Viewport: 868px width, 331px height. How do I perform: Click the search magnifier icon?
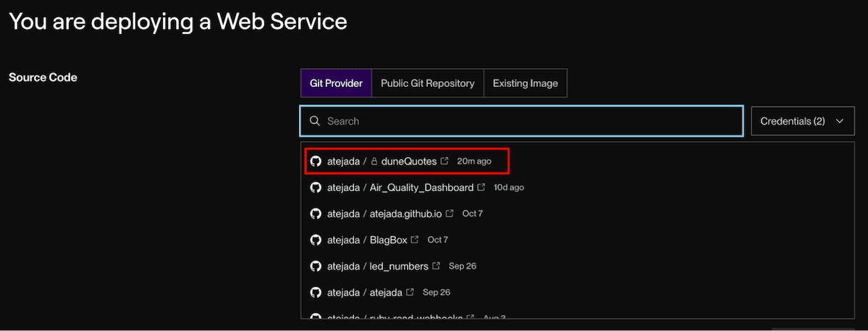point(315,121)
